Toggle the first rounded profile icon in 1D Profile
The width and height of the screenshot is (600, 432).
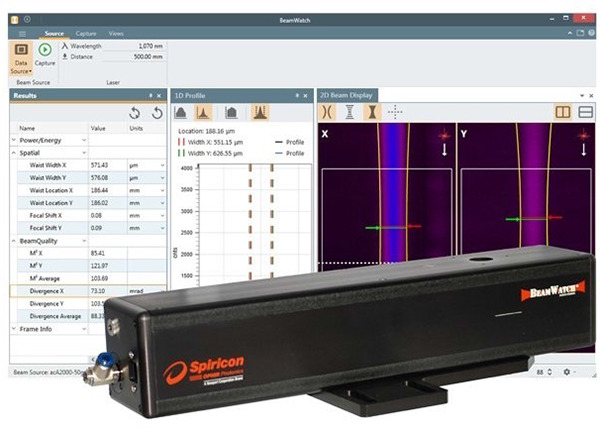pos(180,112)
